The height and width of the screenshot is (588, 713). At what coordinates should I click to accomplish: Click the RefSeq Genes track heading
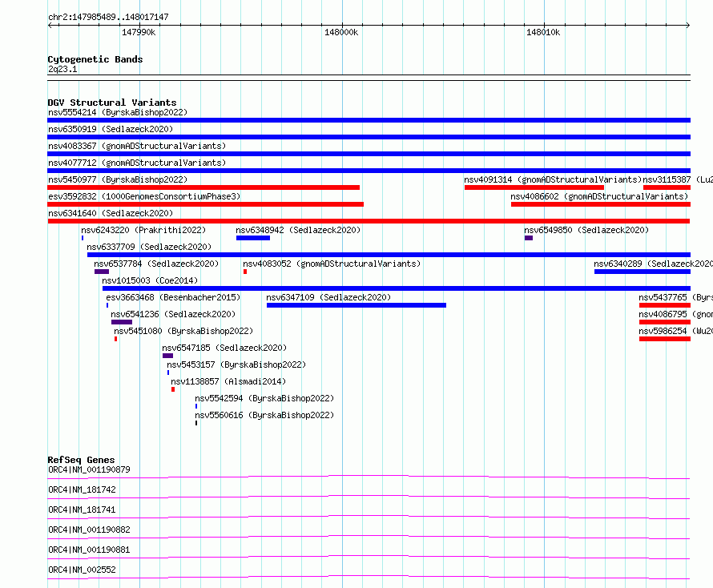point(81,460)
